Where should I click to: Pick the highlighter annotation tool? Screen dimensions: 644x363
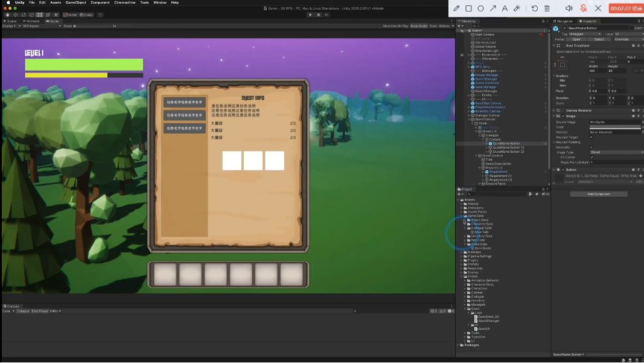point(517,8)
